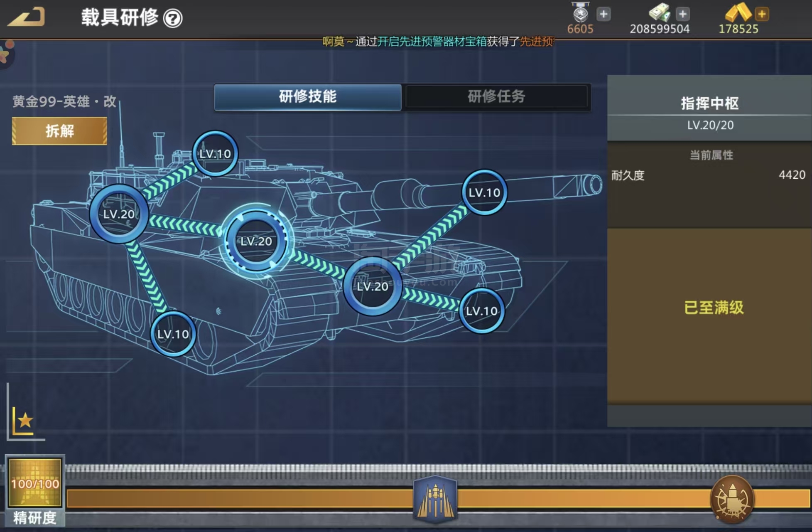This screenshot has width=812, height=532.
Task: Click the 100/100 精研度 thumbnail
Action: click(35, 483)
